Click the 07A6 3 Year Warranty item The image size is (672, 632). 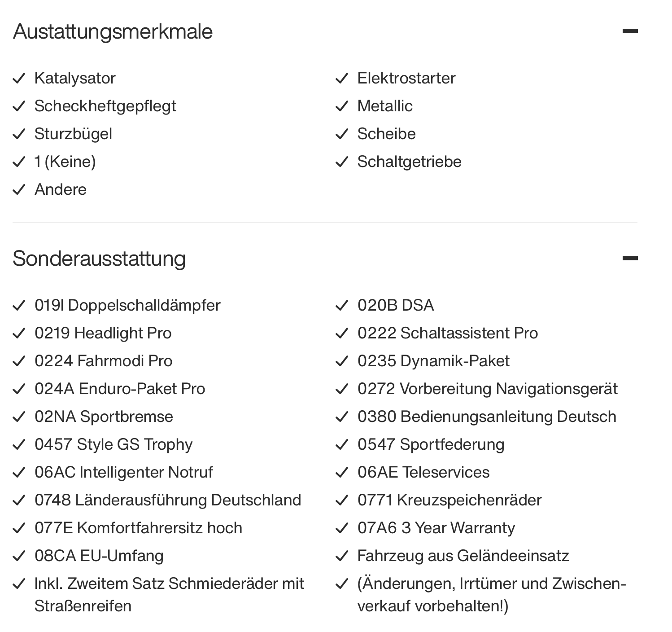(x=436, y=528)
